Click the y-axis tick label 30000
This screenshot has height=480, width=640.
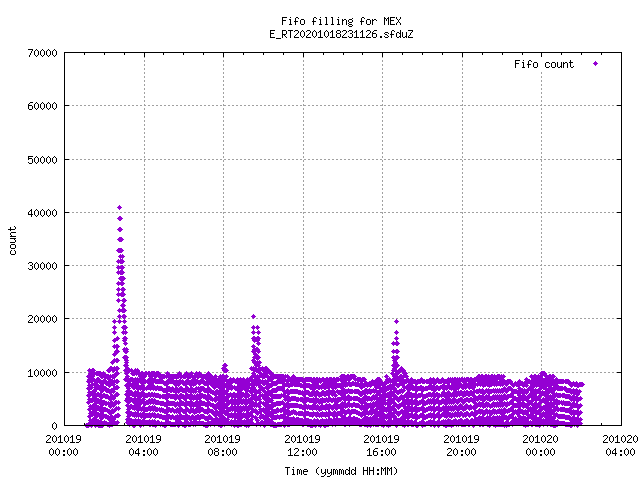click(x=42, y=266)
